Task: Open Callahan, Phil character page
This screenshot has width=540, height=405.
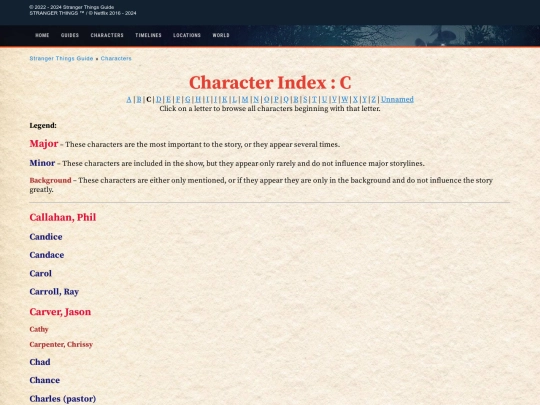Action: [63, 217]
